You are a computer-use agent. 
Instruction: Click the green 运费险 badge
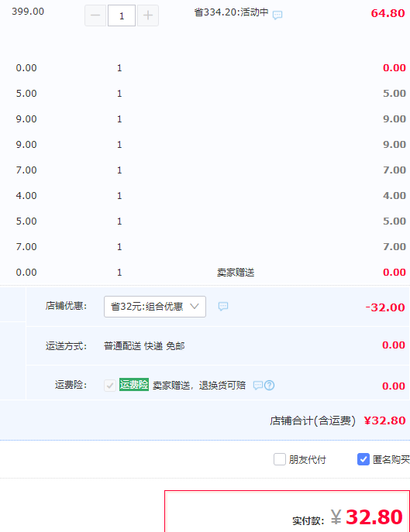tap(134, 385)
